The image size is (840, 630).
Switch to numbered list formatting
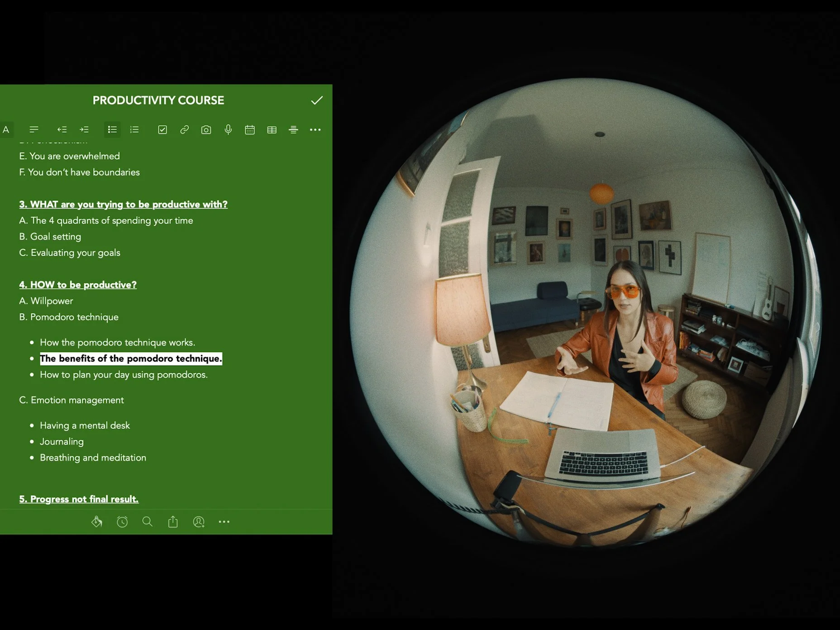click(x=134, y=130)
